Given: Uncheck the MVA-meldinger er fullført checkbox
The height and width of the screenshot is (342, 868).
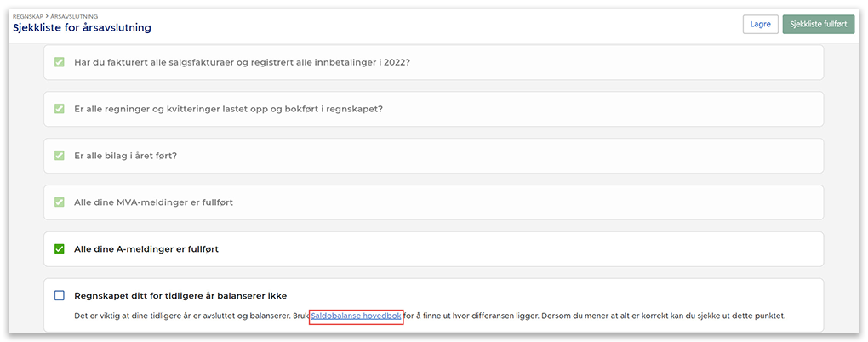Looking at the screenshot, I should [x=60, y=202].
